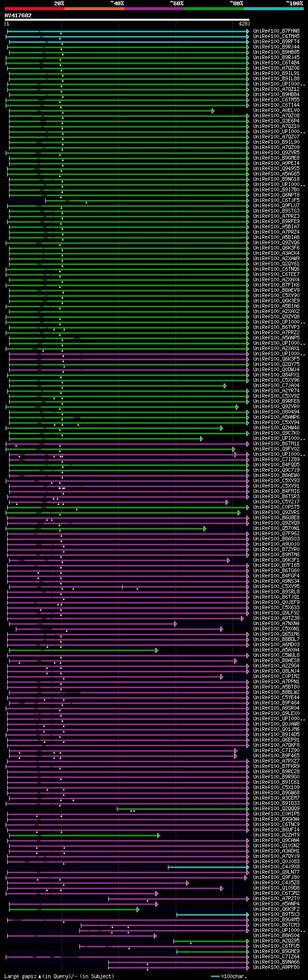Select label UniRef100_C6T4B4

[276, 63]
